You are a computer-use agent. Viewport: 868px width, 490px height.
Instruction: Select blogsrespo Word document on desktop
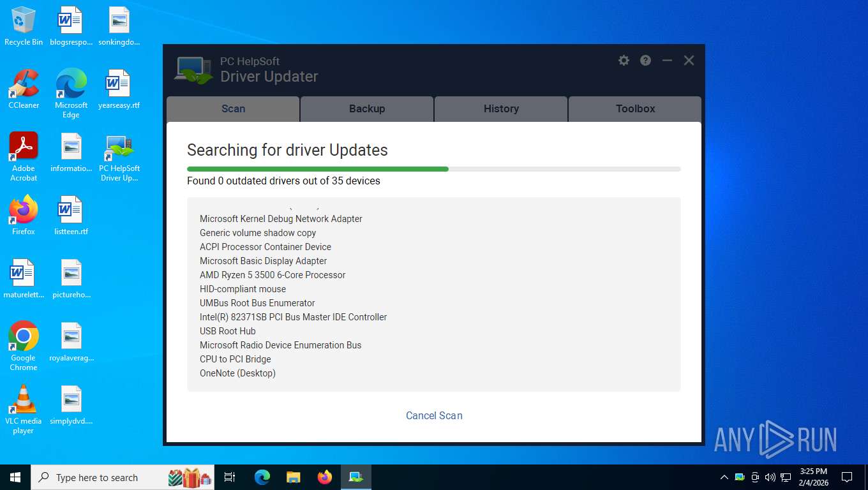(71, 26)
